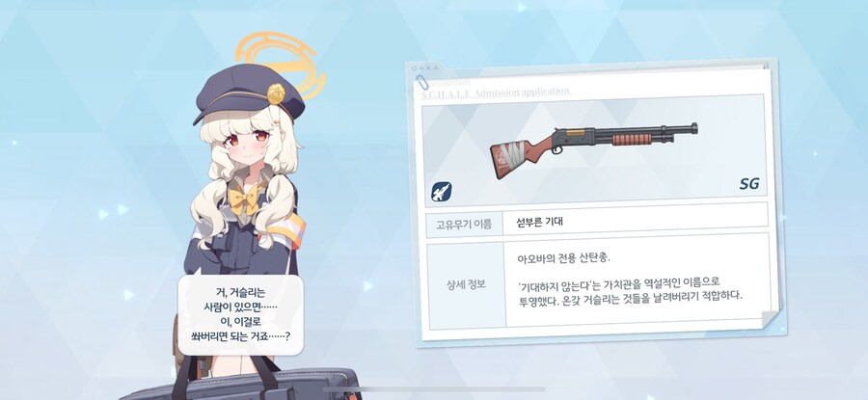The height and width of the screenshot is (400, 868).
Task: Click the symbols on the folder tab
Action: [x=425, y=68]
